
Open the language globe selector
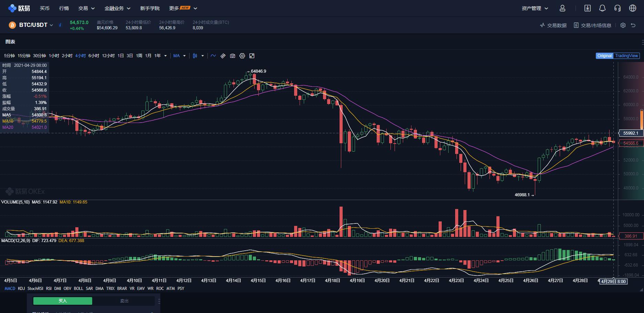click(x=633, y=8)
